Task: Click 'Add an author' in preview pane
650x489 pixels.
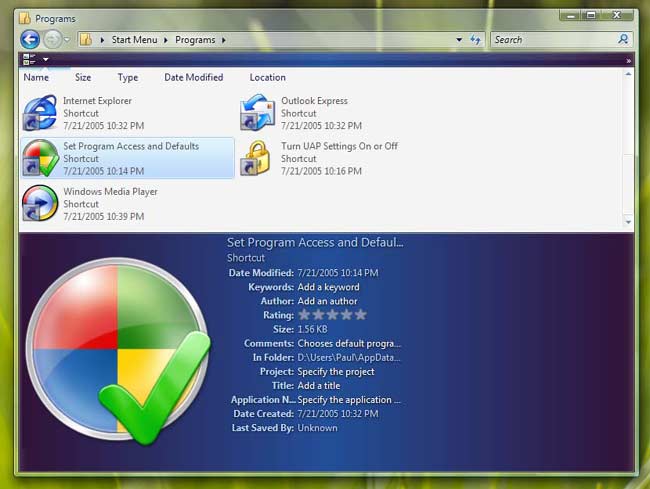Action: 327,301
